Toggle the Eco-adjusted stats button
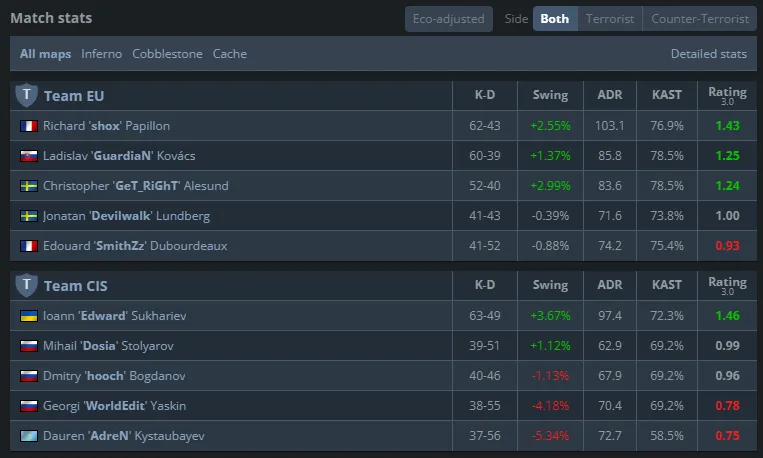Image resolution: width=763 pixels, height=458 pixels. (x=449, y=19)
